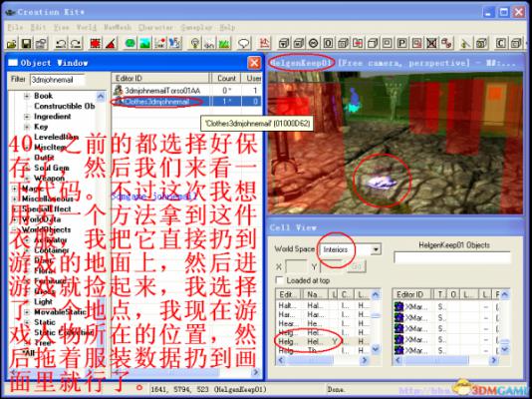
Task: Open the World menu
Action: (87, 28)
